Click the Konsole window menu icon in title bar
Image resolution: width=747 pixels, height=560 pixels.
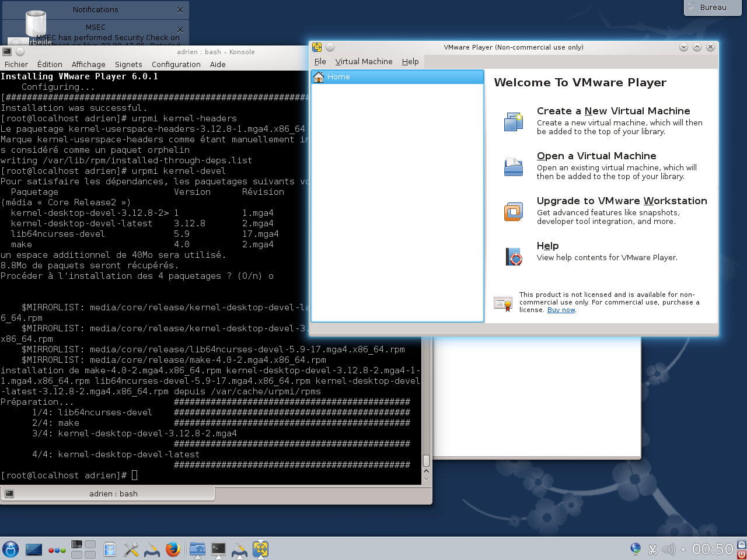click(7, 52)
